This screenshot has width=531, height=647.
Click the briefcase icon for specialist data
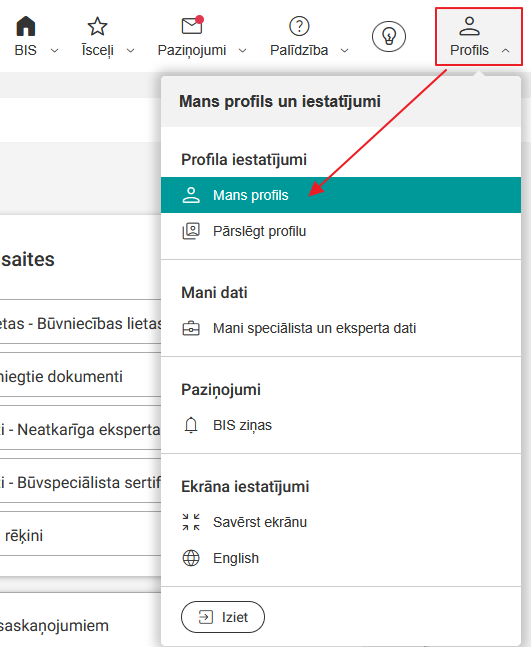point(191,328)
